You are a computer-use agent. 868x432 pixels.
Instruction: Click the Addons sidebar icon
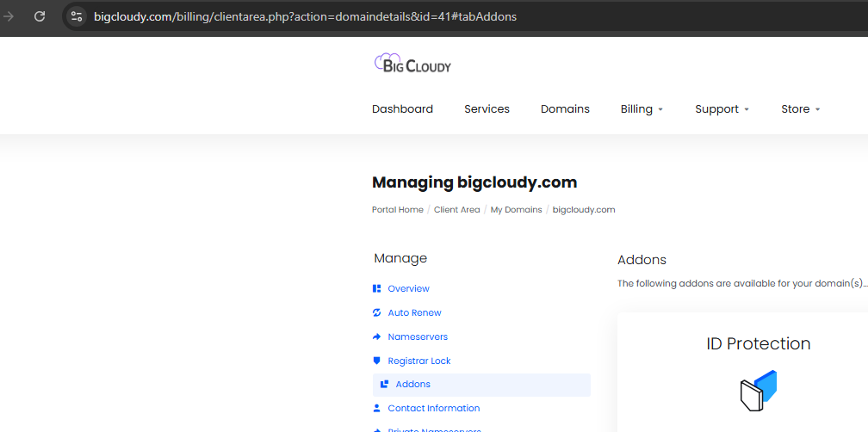pyautogui.click(x=385, y=384)
